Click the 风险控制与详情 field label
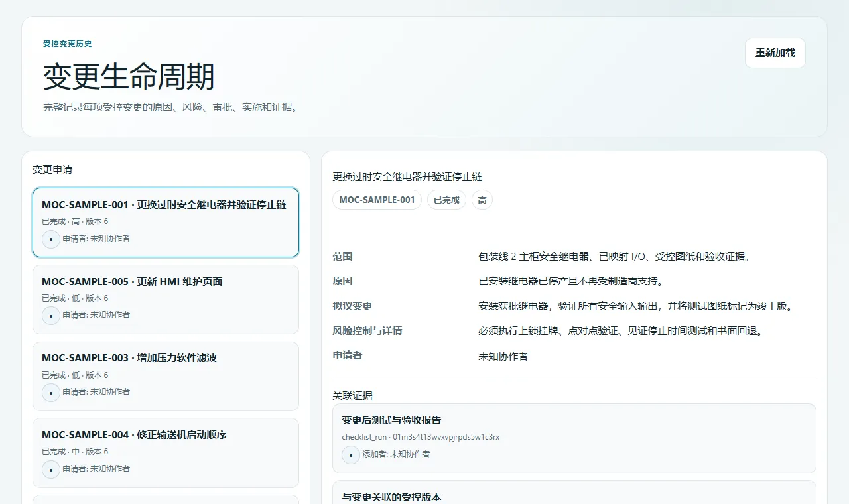 (x=367, y=331)
